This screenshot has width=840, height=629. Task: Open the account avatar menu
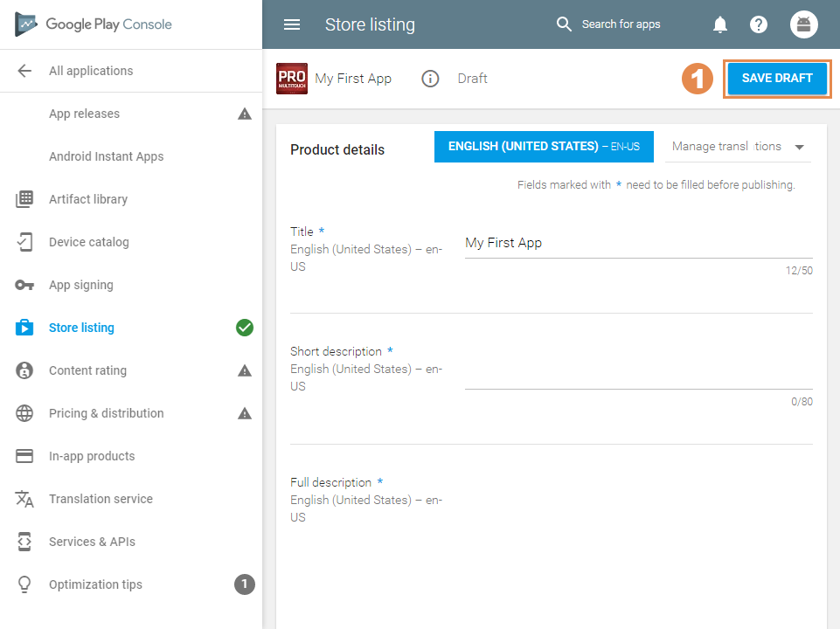[804, 24]
